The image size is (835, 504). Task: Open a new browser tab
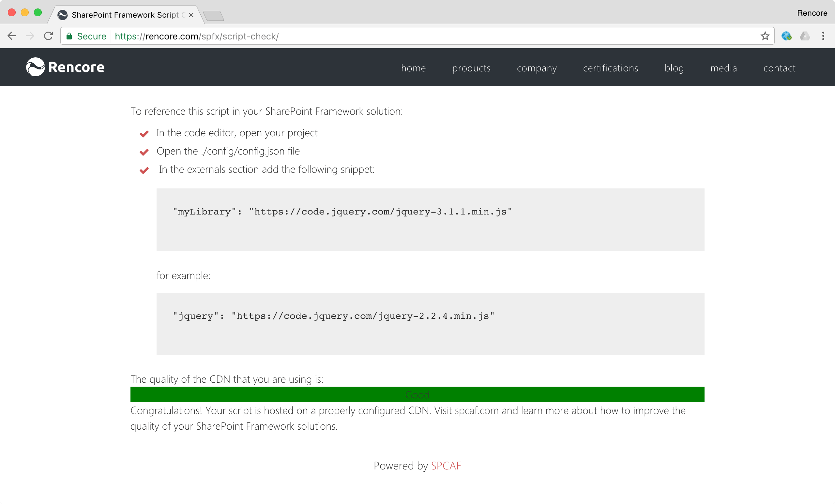213,16
